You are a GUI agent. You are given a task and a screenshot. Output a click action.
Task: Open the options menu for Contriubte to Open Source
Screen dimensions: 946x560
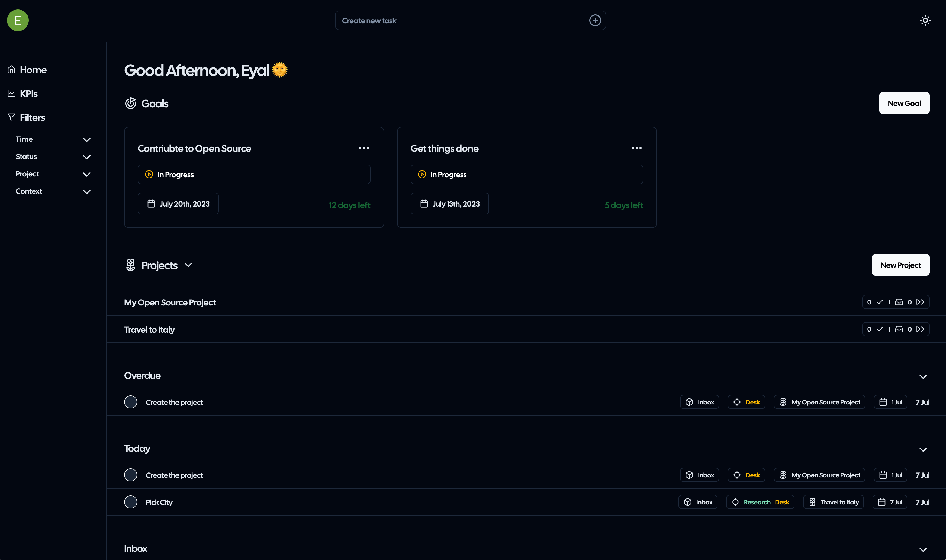(364, 147)
